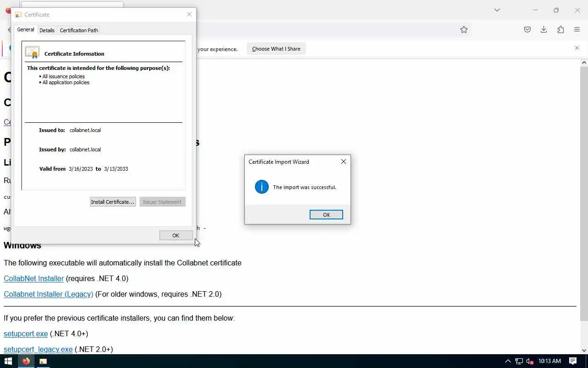This screenshot has height=368, width=588.
Task: Switch to the Details tab
Action: [47, 30]
